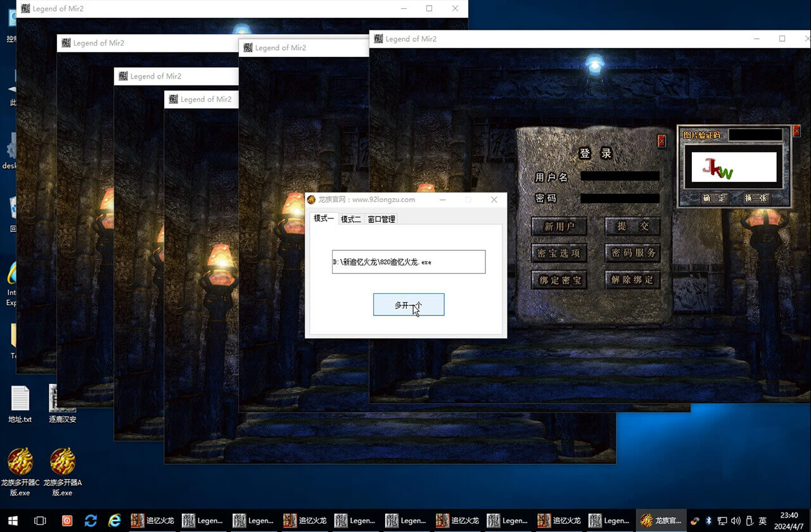Open volume control tray icon
This screenshot has height=532, width=811.
[736, 521]
